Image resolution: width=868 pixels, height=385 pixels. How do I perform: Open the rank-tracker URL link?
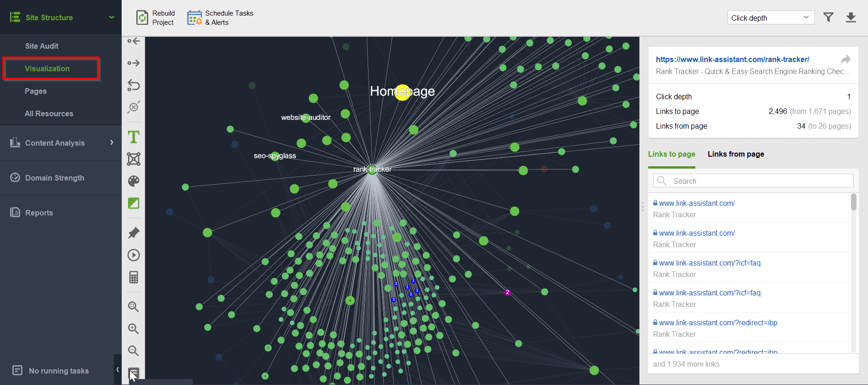(x=733, y=59)
